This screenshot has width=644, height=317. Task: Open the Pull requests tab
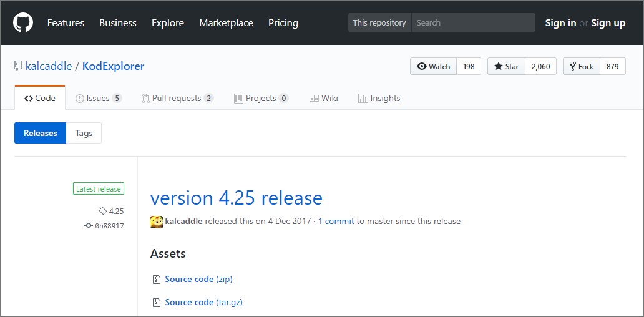(177, 99)
